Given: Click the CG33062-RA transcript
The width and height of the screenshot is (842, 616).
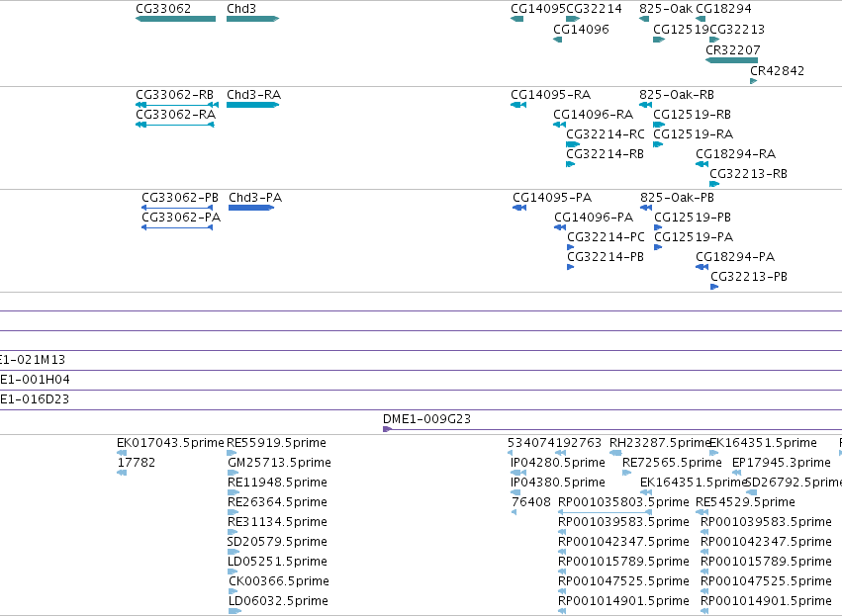Looking at the screenshot, I should pos(175,125).
